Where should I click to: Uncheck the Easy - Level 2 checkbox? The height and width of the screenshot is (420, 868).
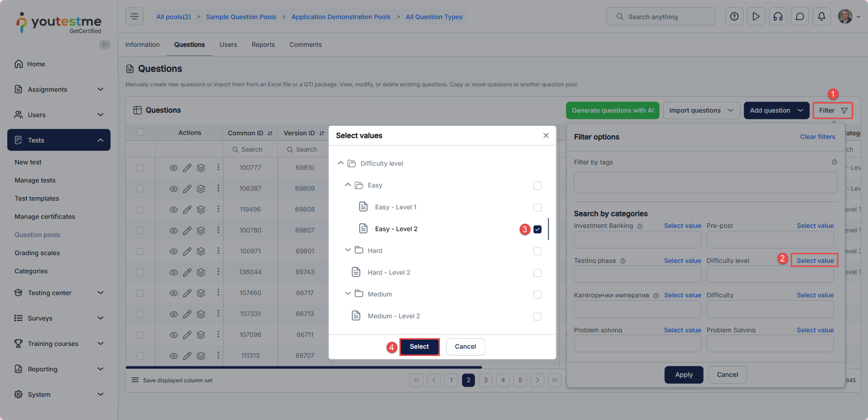[537, 229]
